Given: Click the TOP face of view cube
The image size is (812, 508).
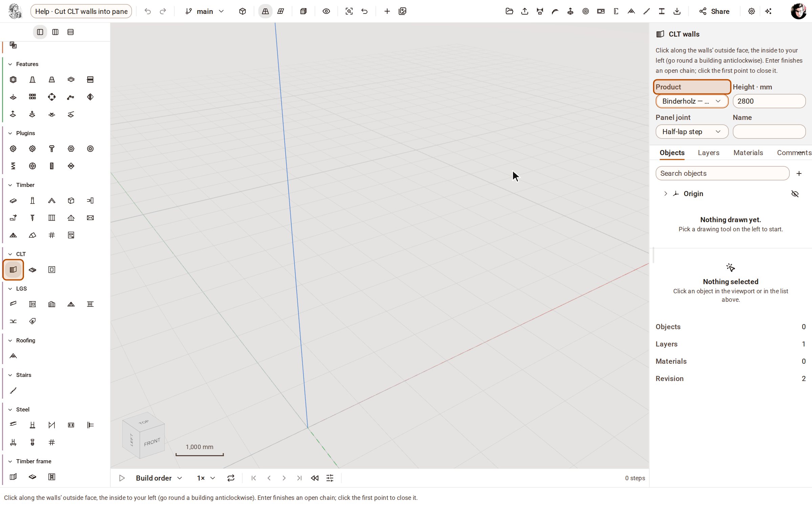Looking at the screenshot, I should [x=143, y=422].
